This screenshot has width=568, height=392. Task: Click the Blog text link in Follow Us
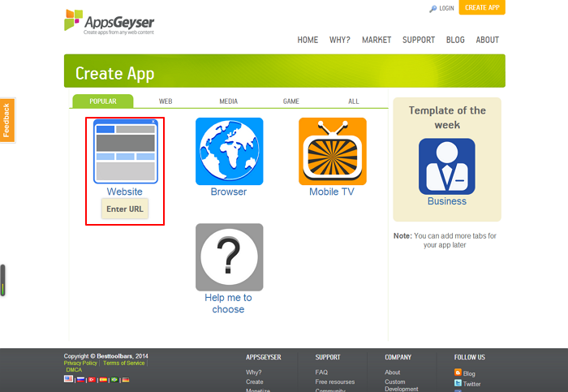[469, 373]
